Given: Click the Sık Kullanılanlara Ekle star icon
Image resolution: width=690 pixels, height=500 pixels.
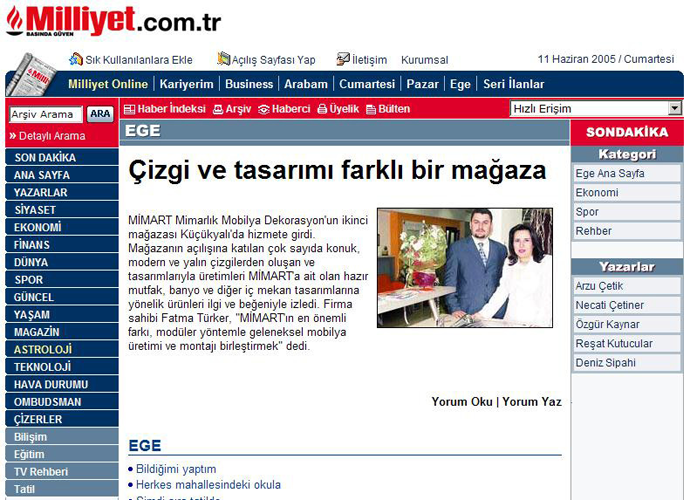Looking at the screenshot, I should point(76,59).
